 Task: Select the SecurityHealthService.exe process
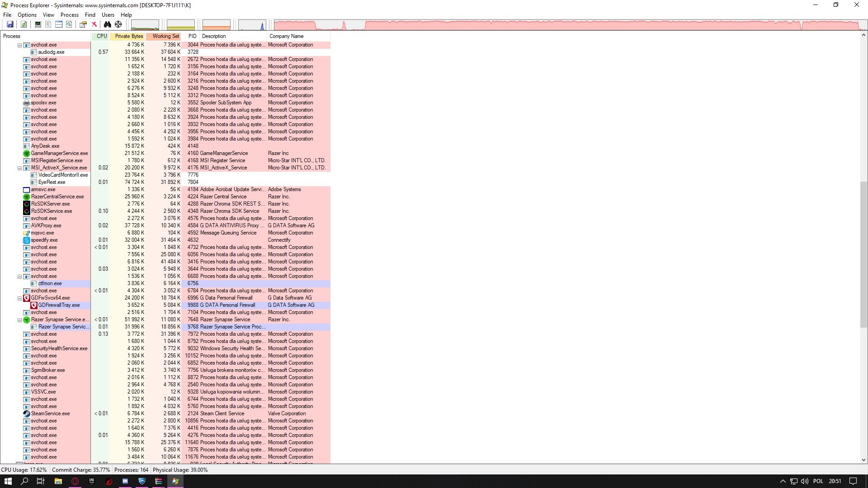(x=59, y=348)
